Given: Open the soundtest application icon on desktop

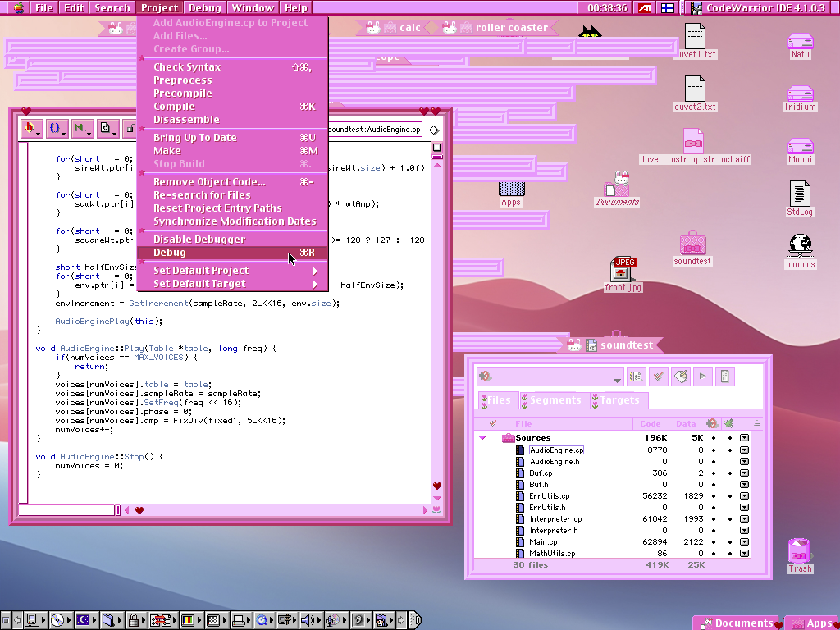Looking at the screenshot, I should click(692, 244).
